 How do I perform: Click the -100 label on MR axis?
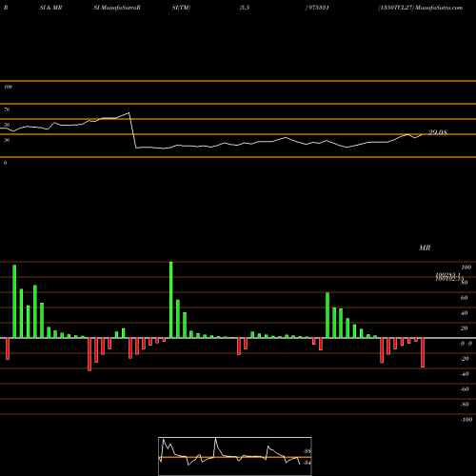[x=466, y=420]
